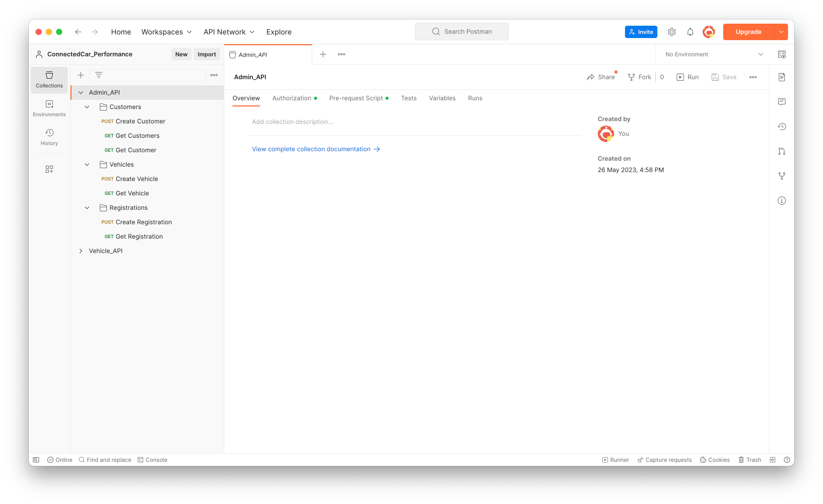Open the changelog icon in the right sidebar
Screen dimensions: 823x504
coord(782,127)
